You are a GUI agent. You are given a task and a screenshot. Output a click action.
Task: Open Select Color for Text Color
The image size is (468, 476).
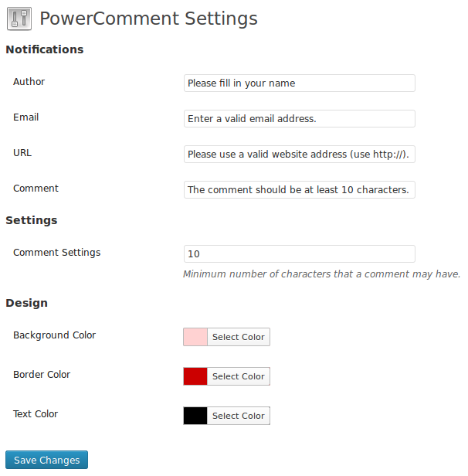pyautogui.click(x=239, y=416)
